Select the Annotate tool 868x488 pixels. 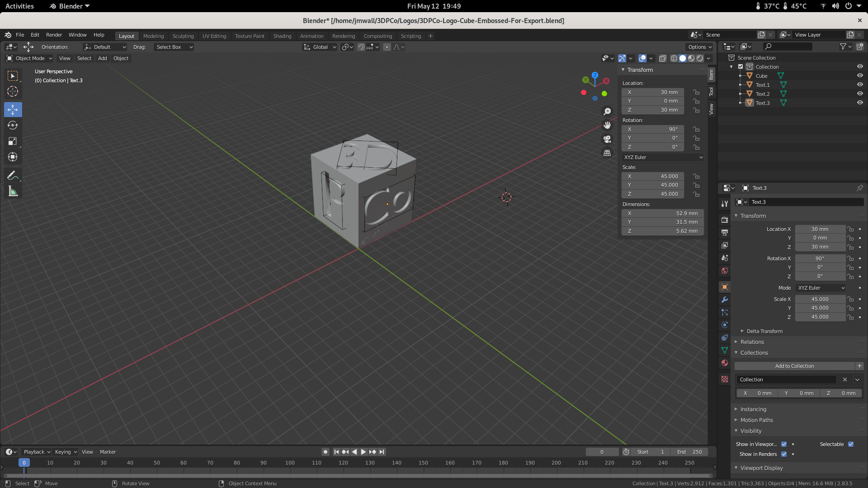(x=13, y=175)
